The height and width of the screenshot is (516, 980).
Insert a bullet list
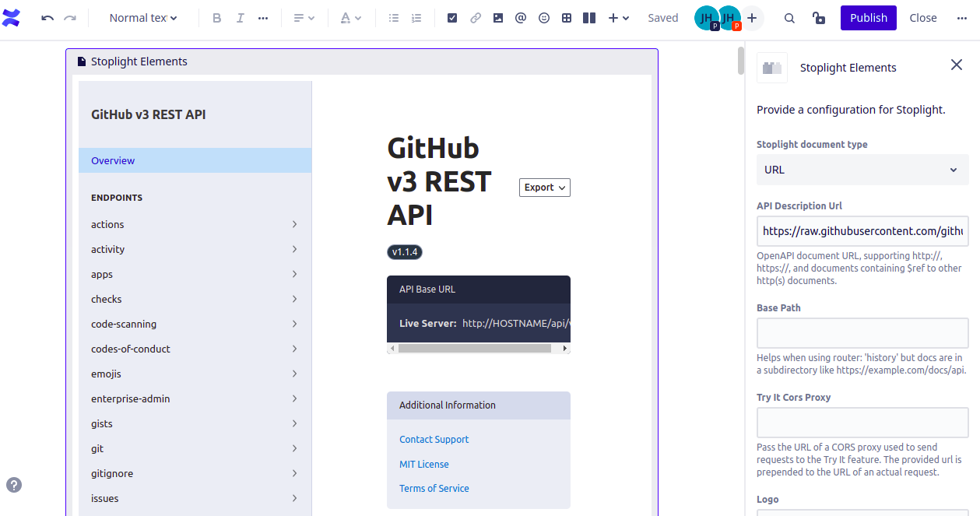(x=394, y=18)
